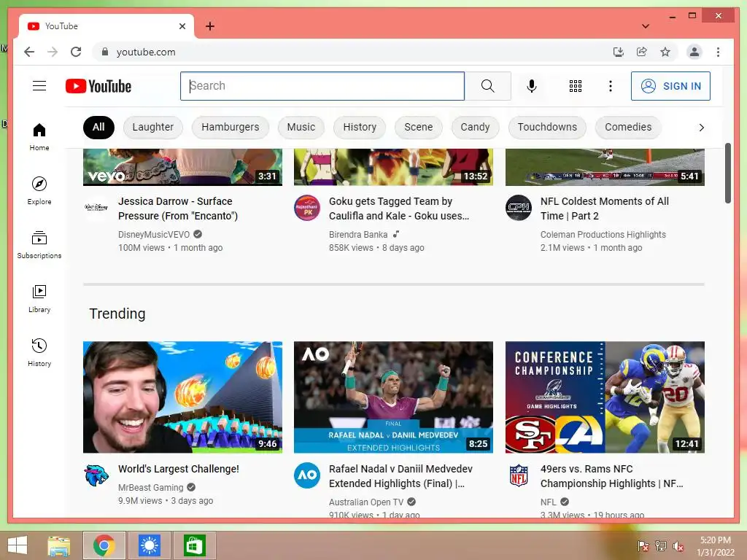Select the History category chip
747x560 pixels.
pyautogui.click(x=360, y=127)
